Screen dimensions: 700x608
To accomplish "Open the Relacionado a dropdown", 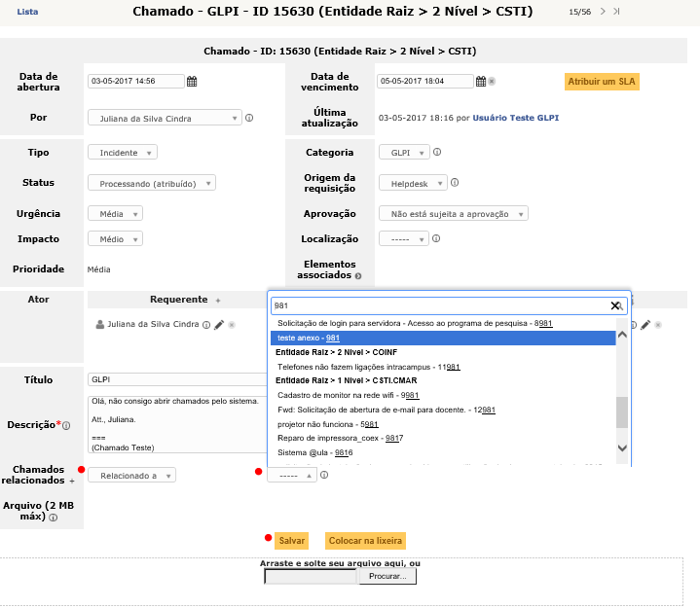I will [131, 476].
